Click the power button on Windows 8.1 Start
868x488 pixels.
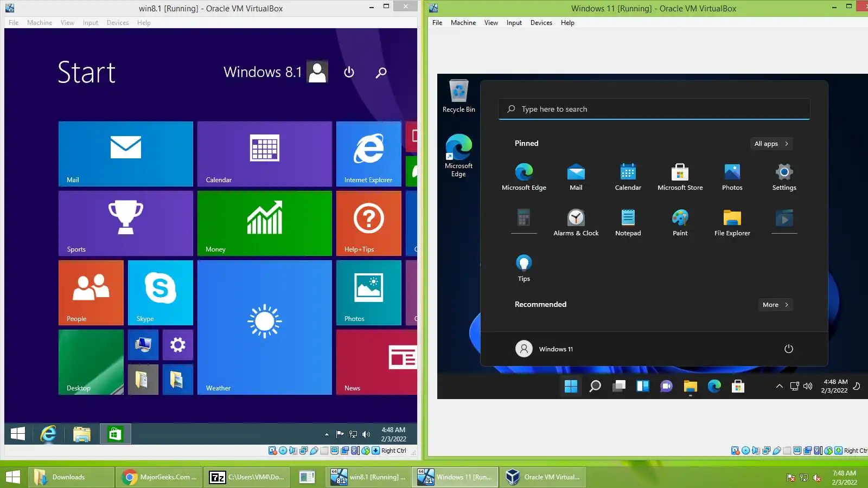point(349,72)
